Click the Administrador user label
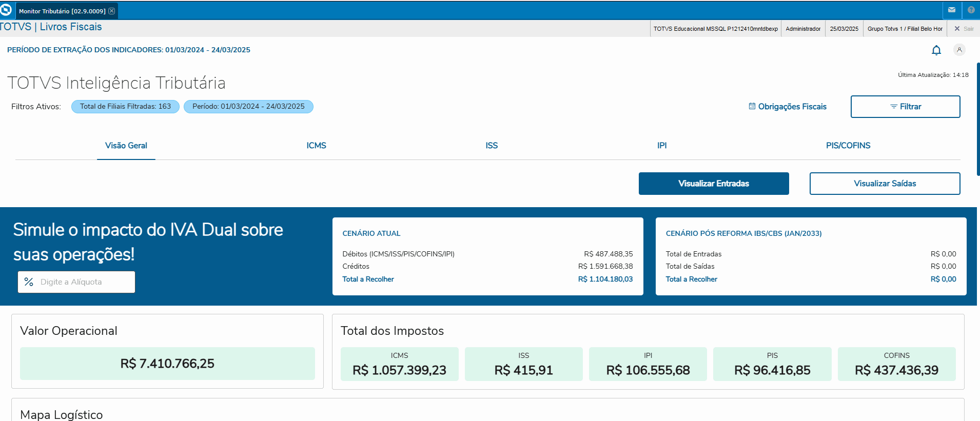The width and height of the screenshot is (980, 421). (x=803, y=29)
